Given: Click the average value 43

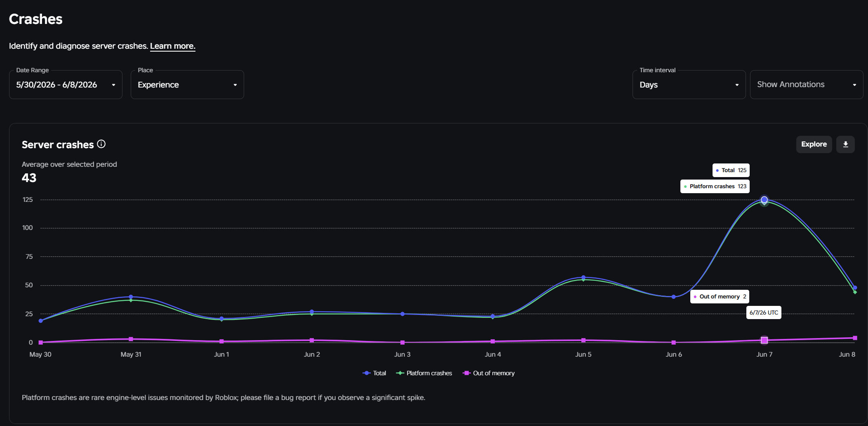Looking at the screenshot, I should [x=29, y=178].
